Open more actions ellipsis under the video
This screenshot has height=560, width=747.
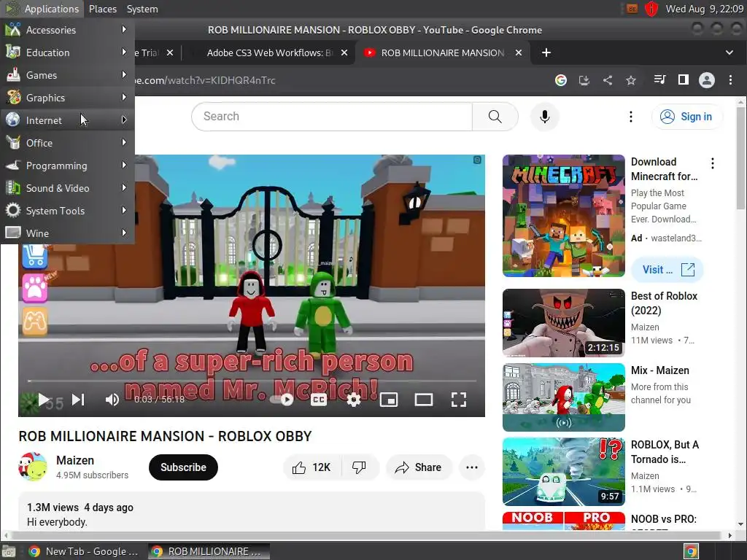pos(472,467)
